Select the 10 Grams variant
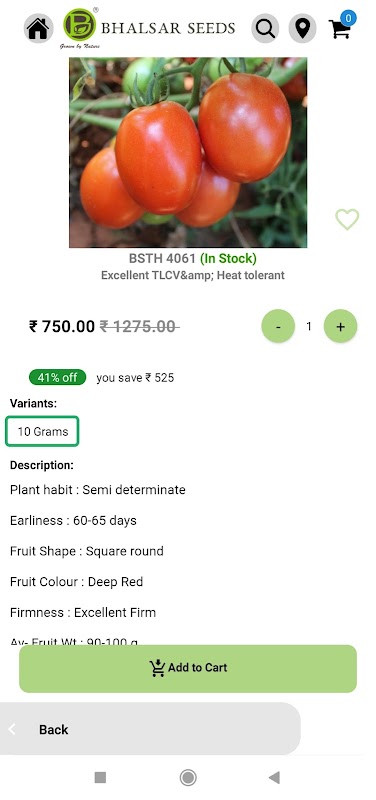The height and width of the screenshot is (800, 376). pyautogui.click(x=42, y=432)
